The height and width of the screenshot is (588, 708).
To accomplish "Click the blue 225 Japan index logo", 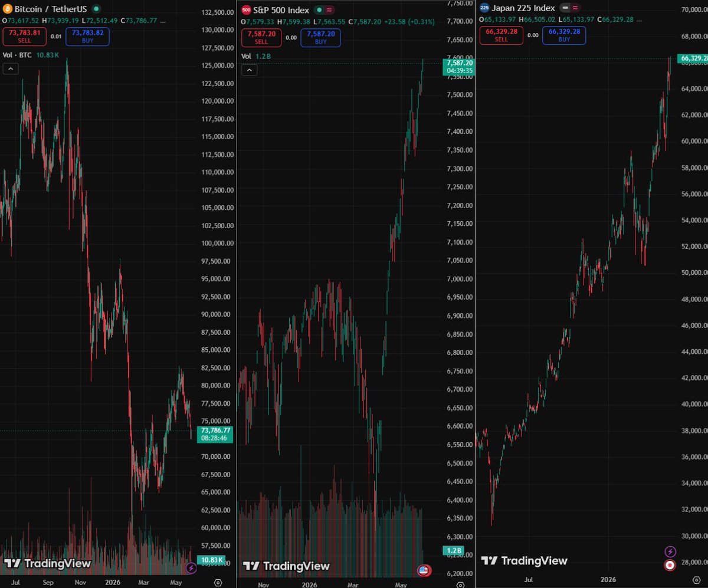I will 484,8.
